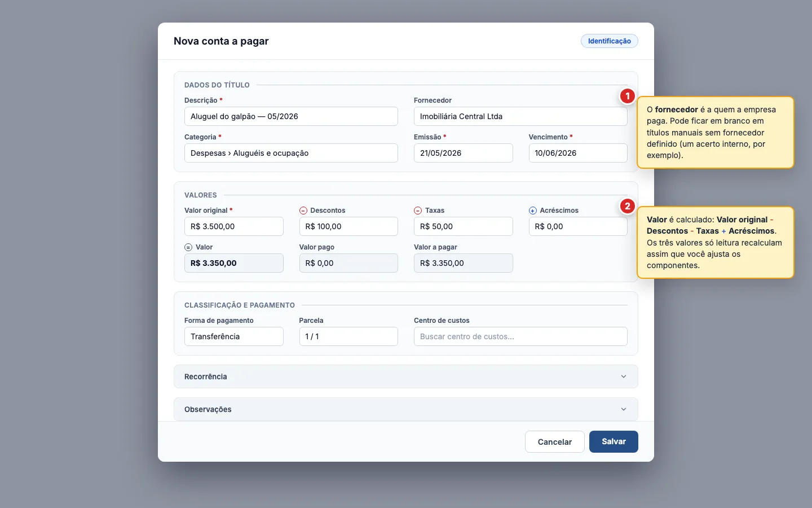The height and width of the screenshot is (508, 812).
Task: Open the Categoria dropdown field
Action: coord(291,153)
